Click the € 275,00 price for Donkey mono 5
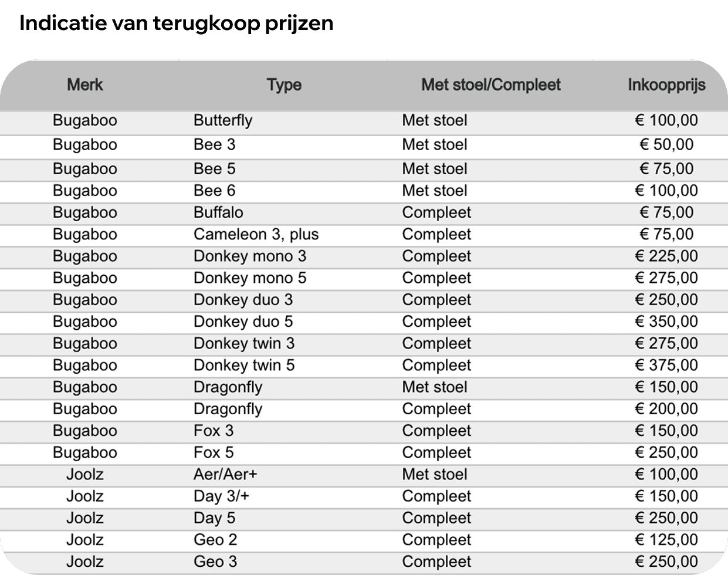Image resolution: width=728 pixels, height=575 pixels. [x=666, y=278]
